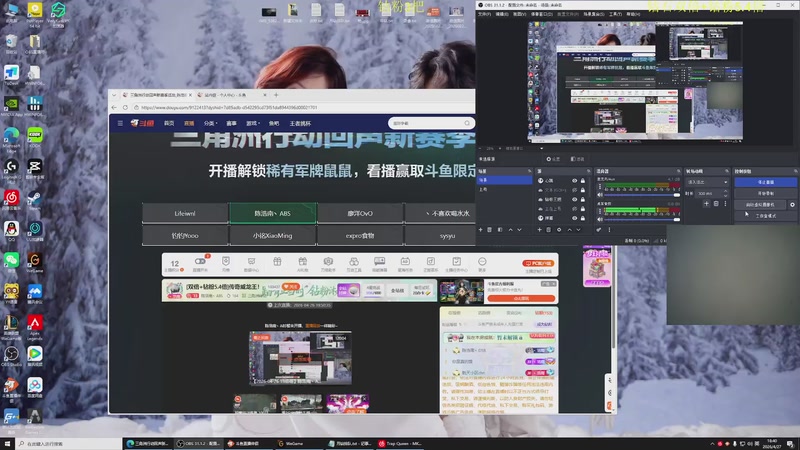The height and width of the screenshot is (450, 800).
Task: Mute the top audio mixer channel speaker icon
Action: (x=600, y=195)
